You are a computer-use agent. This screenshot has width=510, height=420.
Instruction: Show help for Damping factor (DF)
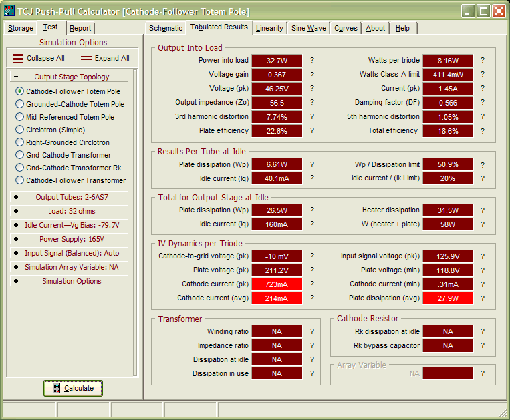[483, 103]
